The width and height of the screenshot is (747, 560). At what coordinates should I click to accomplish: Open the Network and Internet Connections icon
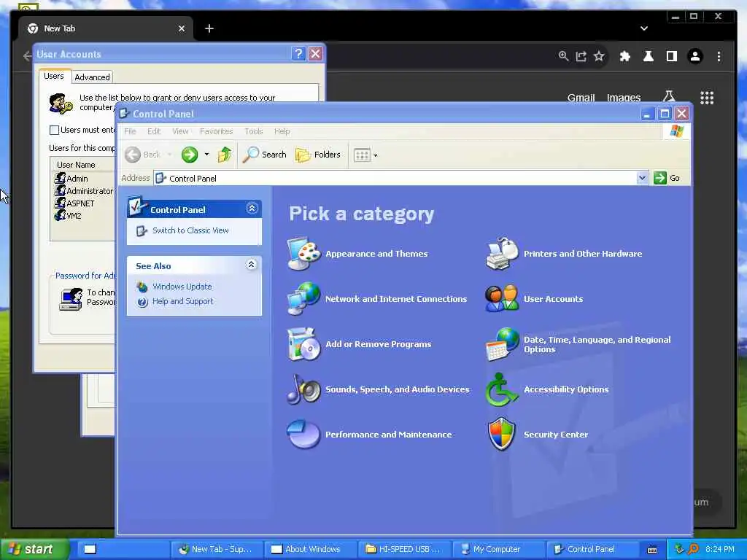click(x=303, y=298)
